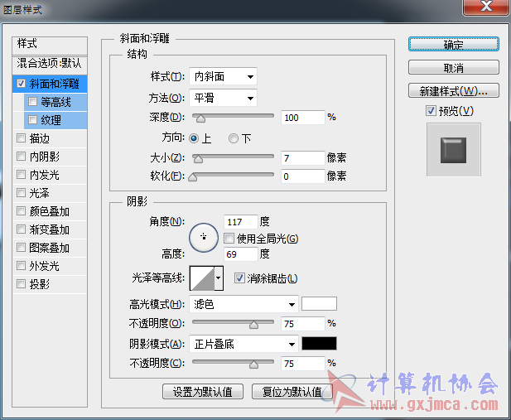Click the 复位为默认值 button
This screenshot has width=511, height=420.
(292, 392)
